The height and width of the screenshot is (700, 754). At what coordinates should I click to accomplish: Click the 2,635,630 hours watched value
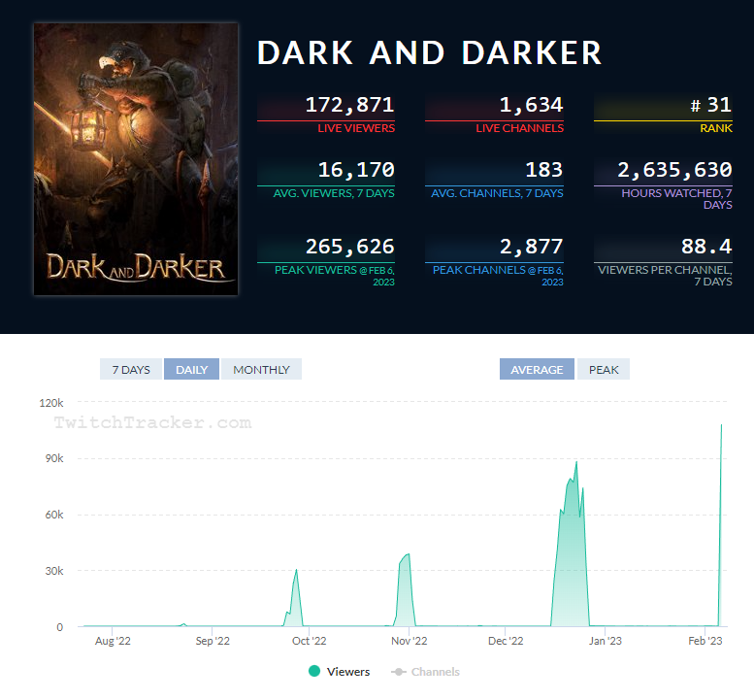tap(674, 170)
